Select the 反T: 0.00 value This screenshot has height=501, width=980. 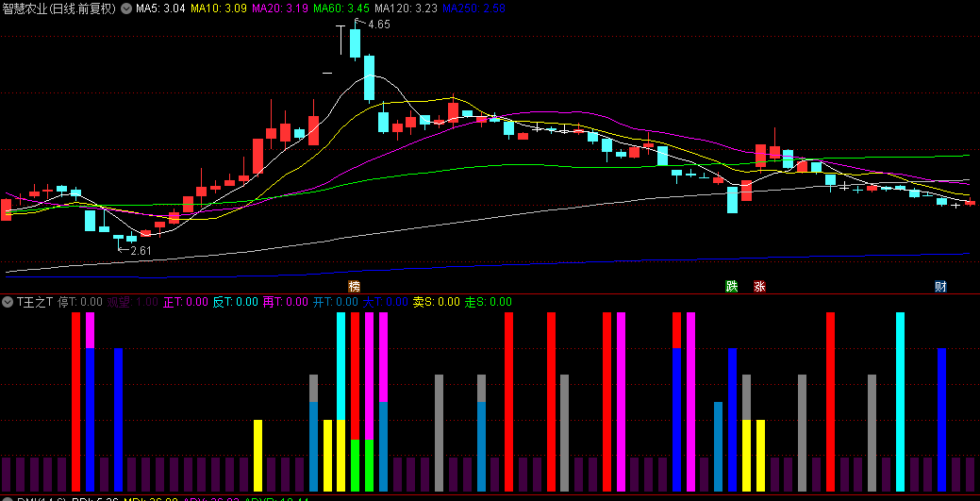(x=236, y=302)
